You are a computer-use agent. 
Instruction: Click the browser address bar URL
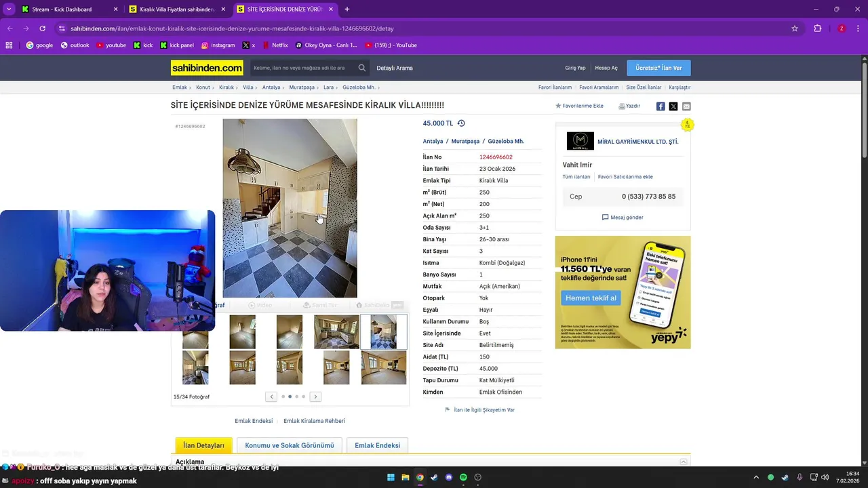click(x=232, y=28)
